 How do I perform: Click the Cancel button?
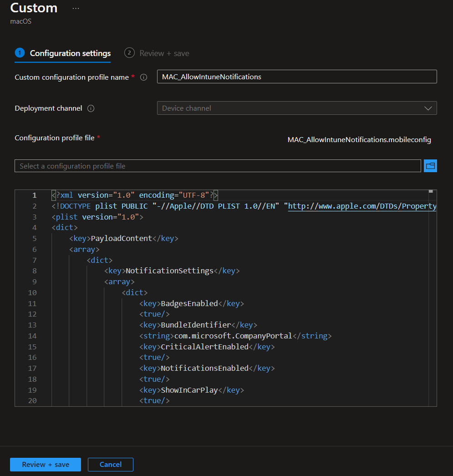point(111,465)
